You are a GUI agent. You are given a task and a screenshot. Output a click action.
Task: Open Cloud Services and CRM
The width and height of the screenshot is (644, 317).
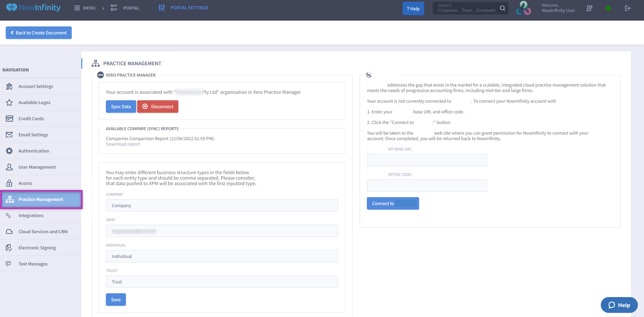pyautogui.click(x=40, y=231)
